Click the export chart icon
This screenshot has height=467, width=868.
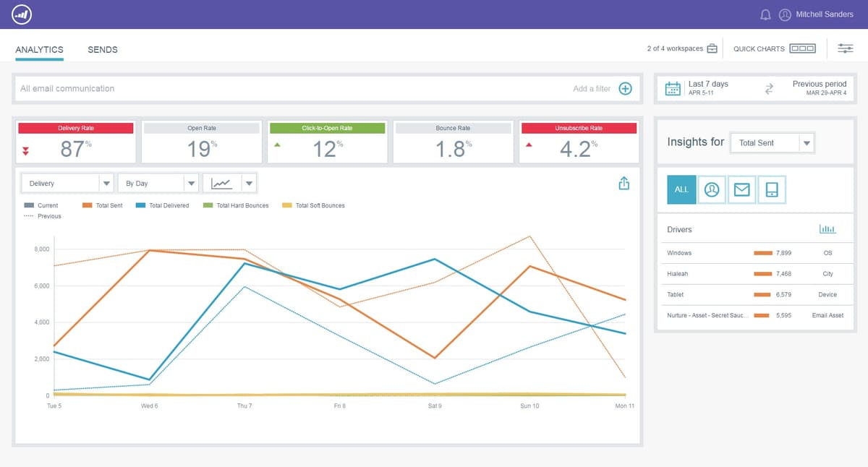[x=624, y=183]
